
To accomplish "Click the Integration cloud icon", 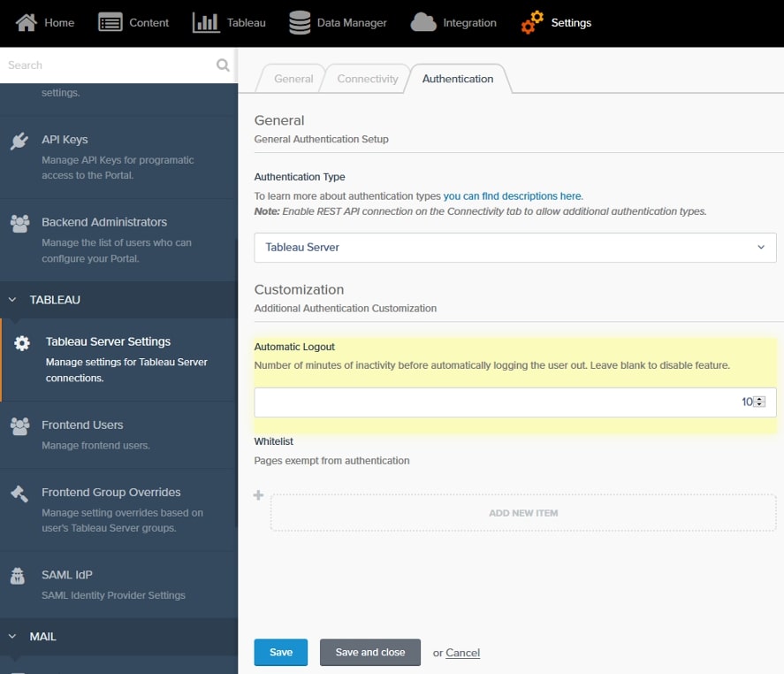I will (x=423, y=22).
